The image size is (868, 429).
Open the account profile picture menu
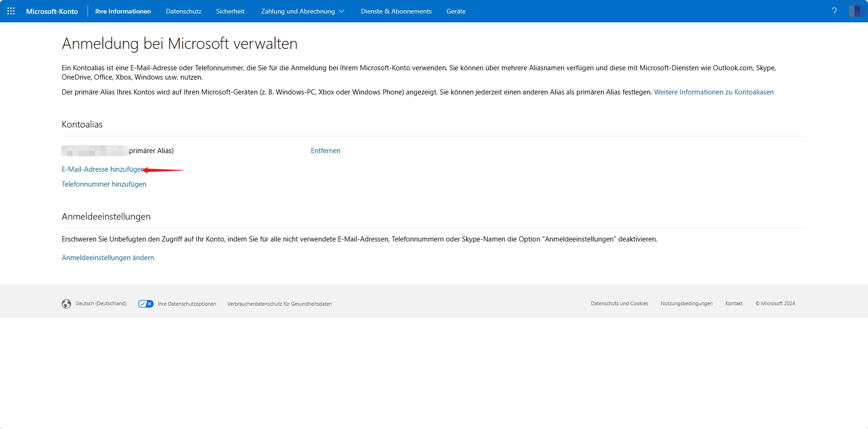pyautogui.click(x=857, y=11)
